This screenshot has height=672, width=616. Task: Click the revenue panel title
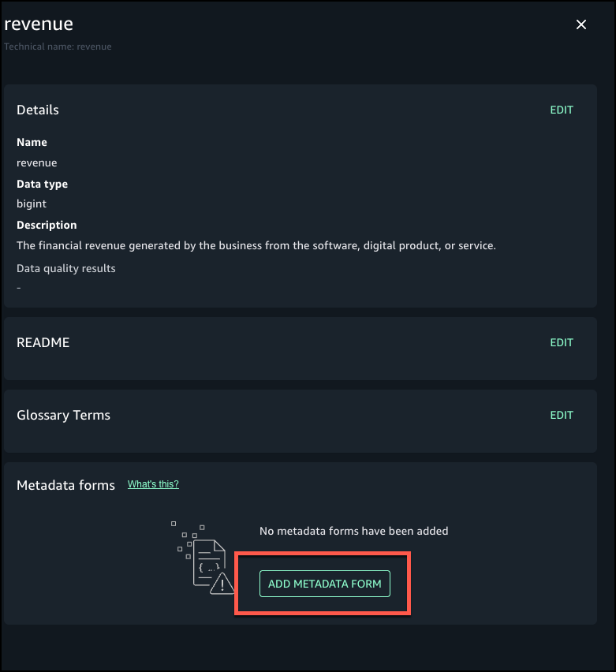point(39,24)
